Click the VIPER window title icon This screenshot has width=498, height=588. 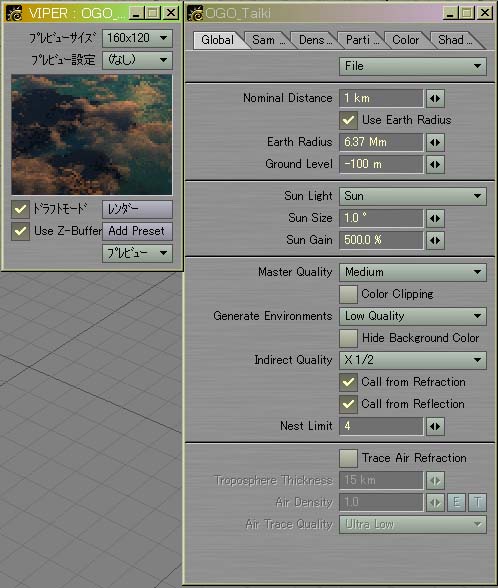click(x=14, y=13)
